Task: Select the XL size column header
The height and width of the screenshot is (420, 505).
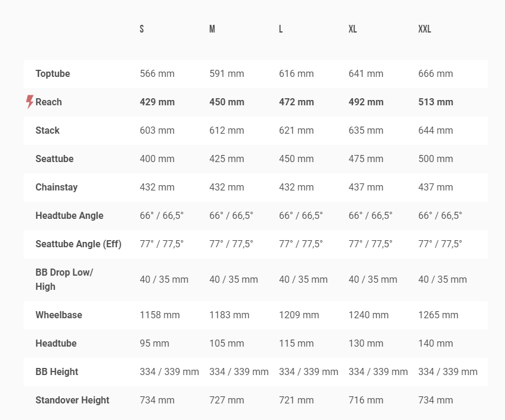Action: (352, 29)
